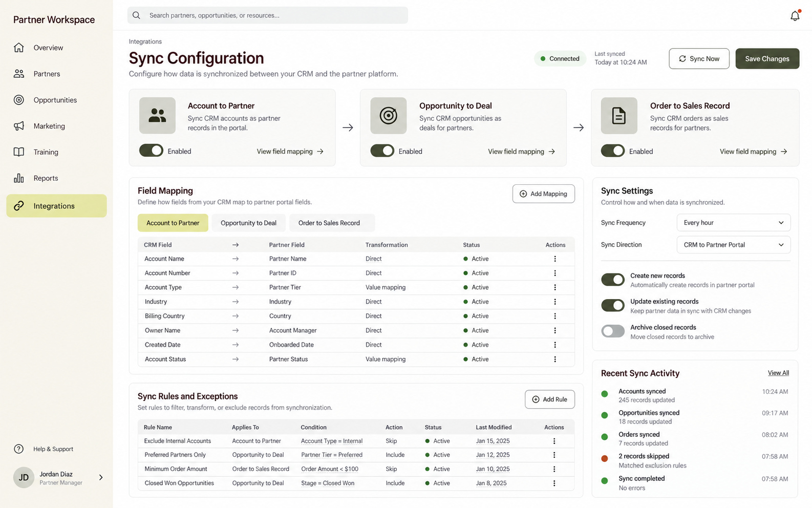Click the Sync Now button
The width and height of the screenshot is (812, 508).
point(699,59)
